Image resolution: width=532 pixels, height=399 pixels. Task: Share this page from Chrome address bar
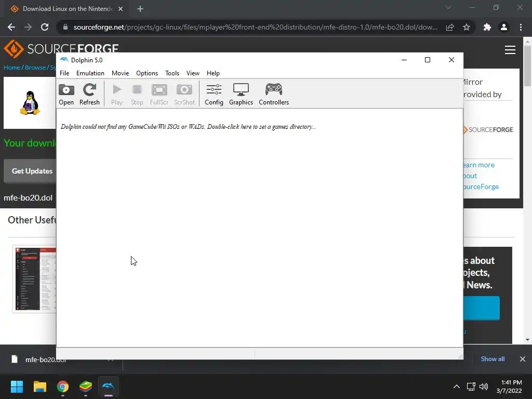(x=450, y=27)
